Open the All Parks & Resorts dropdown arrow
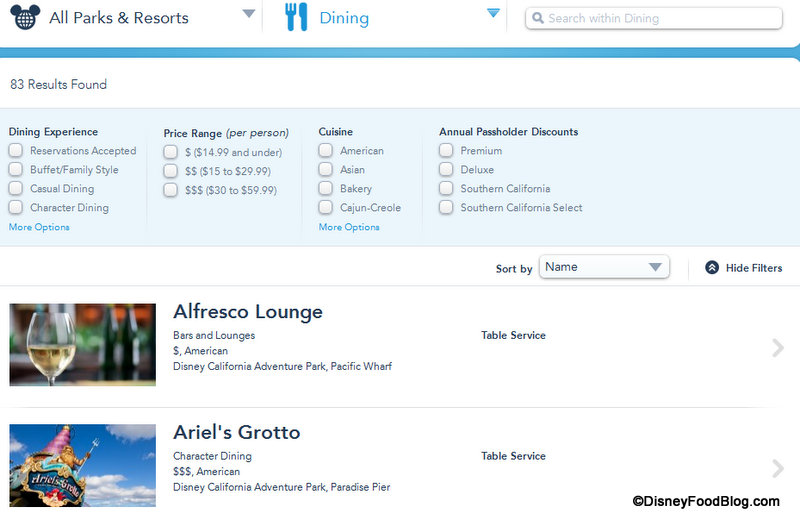 click(249, 14)
